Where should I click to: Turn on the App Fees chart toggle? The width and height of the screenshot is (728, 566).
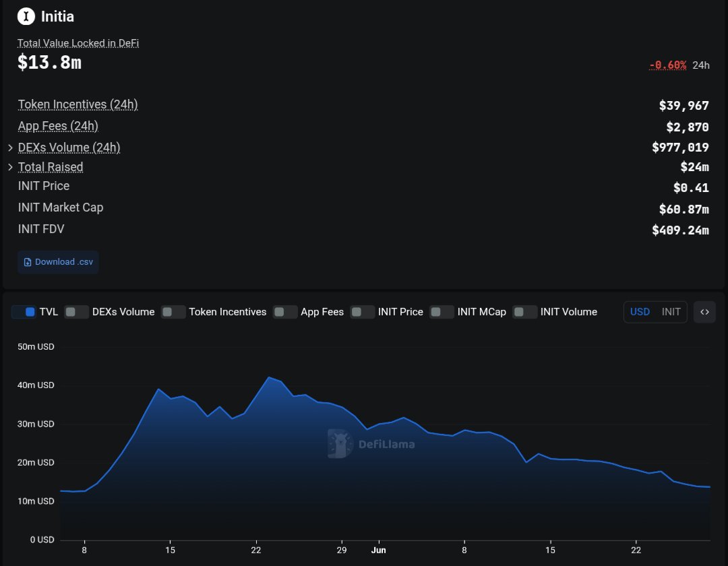285,312
